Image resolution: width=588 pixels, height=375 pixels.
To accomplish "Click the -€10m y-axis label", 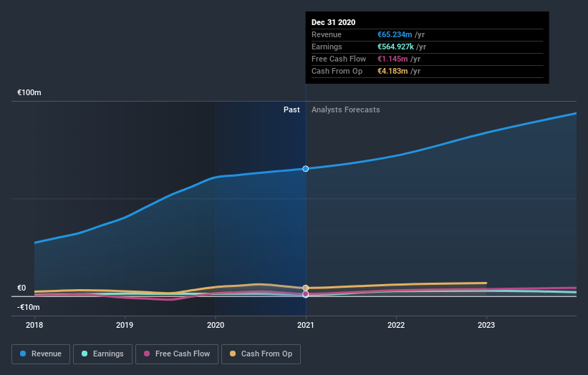I will (x=29, y=307).
